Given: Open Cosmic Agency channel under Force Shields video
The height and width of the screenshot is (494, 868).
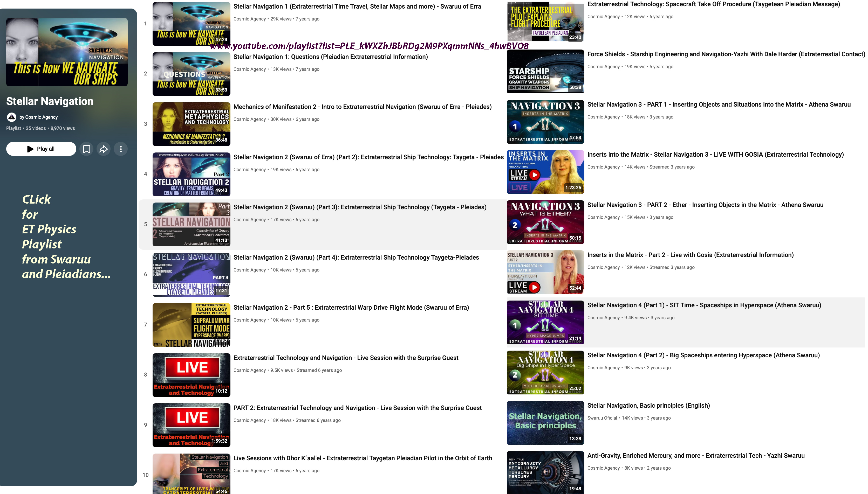Looking at the screenshot, I should pos(604,67).
